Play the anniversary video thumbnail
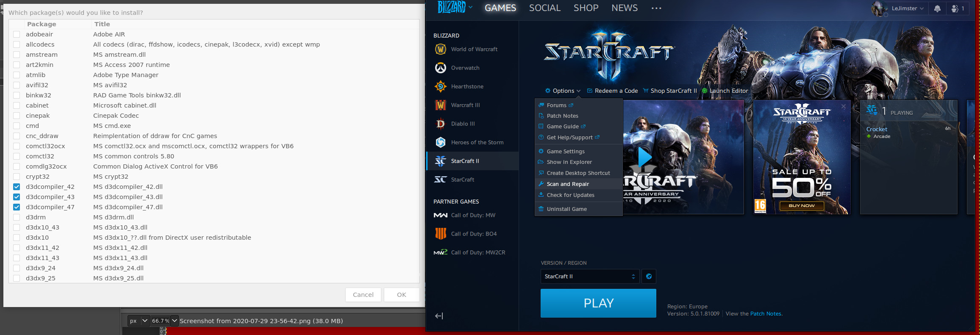Image resolution: width=980 pixels, height=335 pixels. (x=644, y=157)
